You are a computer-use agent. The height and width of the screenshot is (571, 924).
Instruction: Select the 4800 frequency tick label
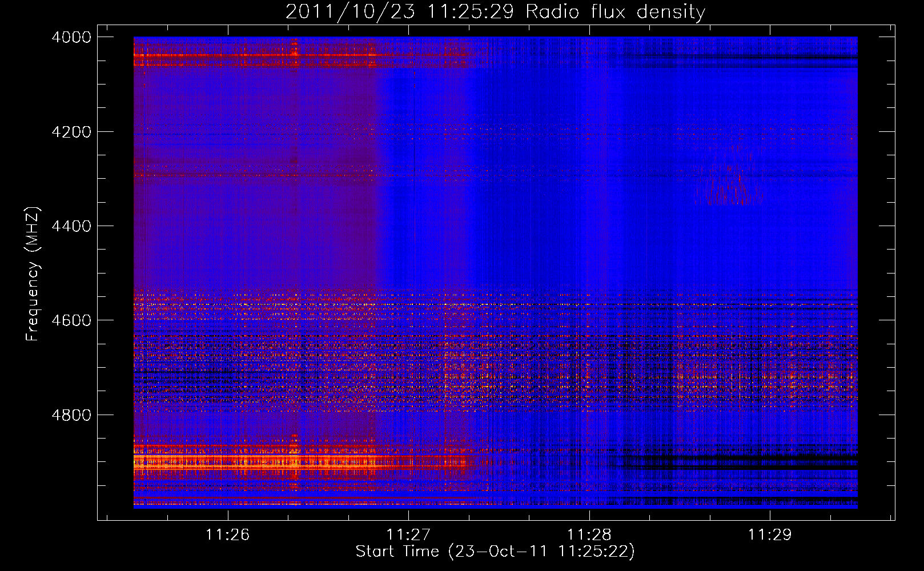[x=71, y=415]
